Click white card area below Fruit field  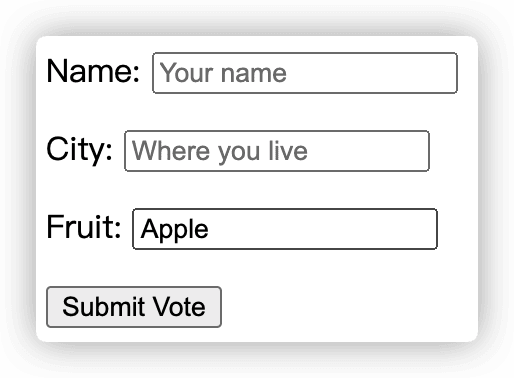tap(257, 267)
